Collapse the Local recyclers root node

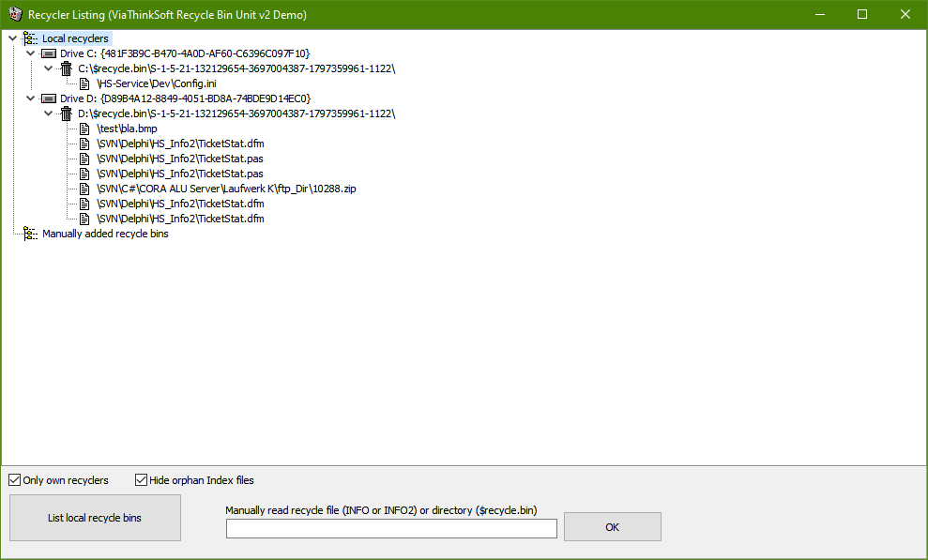(x=12, y=38)
